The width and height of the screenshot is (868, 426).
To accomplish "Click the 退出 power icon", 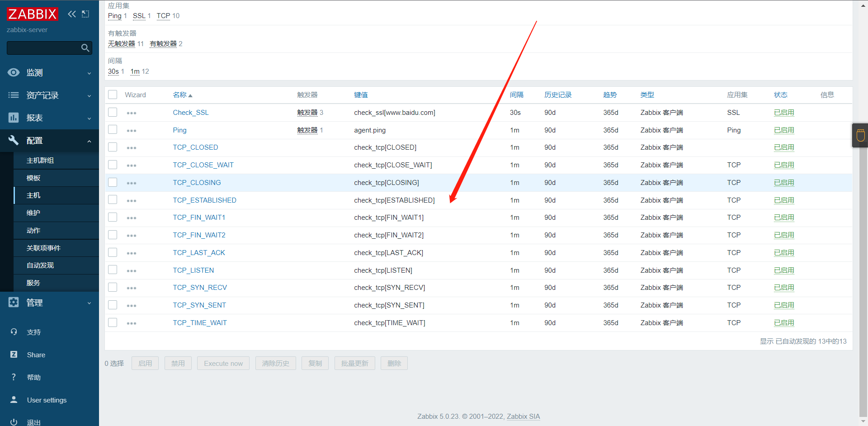I will coord(14,422).
